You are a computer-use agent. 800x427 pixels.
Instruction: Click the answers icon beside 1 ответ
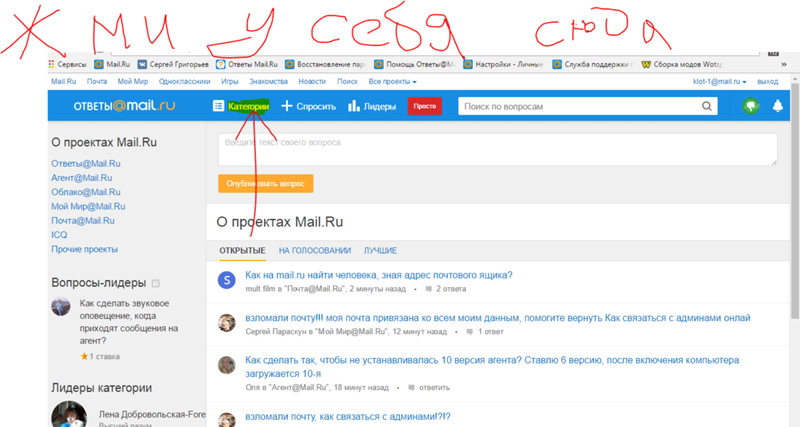(470, 332)
